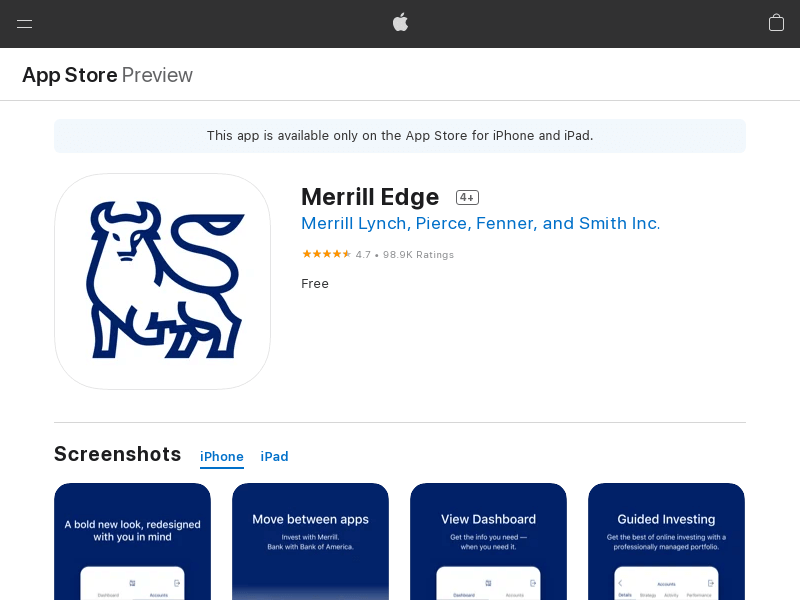
Task: Open the 'Move between apps' screenshot
Action: [x=310, y=541]
